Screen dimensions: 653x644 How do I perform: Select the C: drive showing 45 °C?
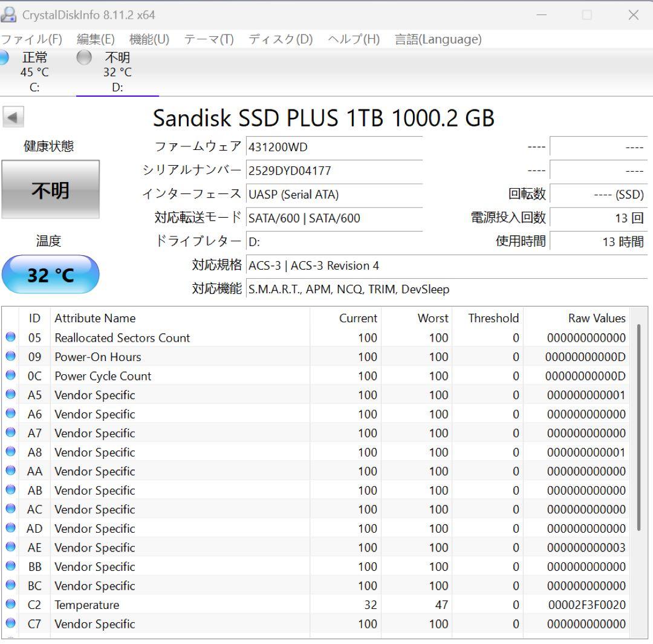point(34,71)
